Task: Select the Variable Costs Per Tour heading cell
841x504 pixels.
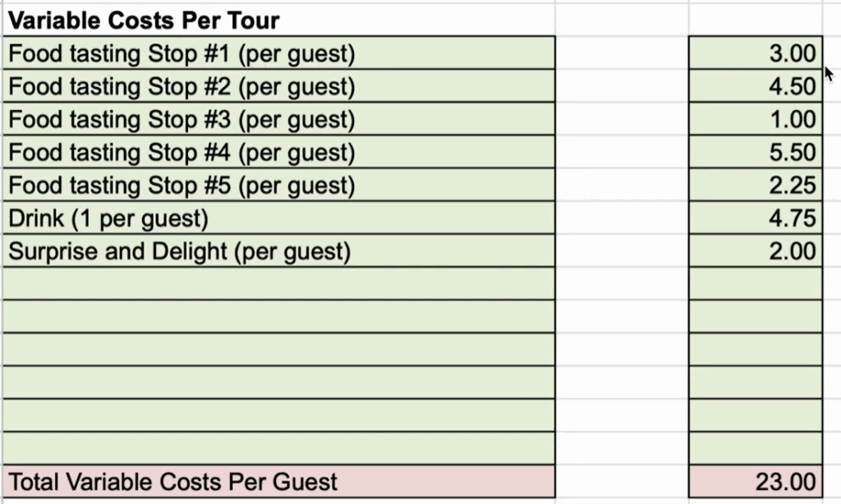Action: tap(278, 21)
